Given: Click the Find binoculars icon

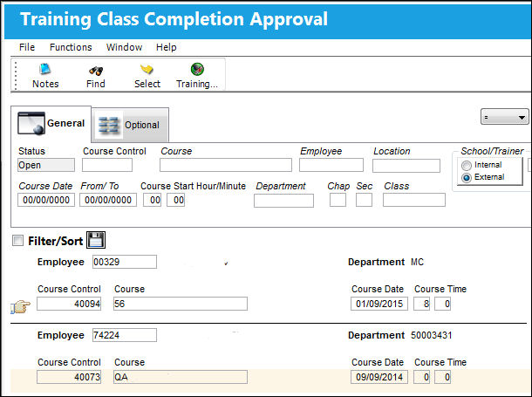Looking at the screenshot, I should tap(96, 70).
